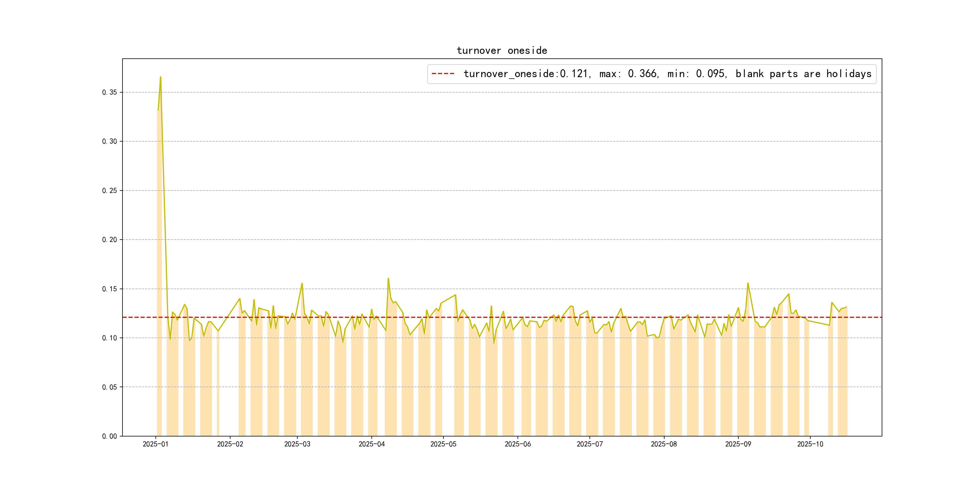The width and height of the screenshot is (980, 490).
Task: Click the 2025-03 x-axis label
Action: coord(297,444)
